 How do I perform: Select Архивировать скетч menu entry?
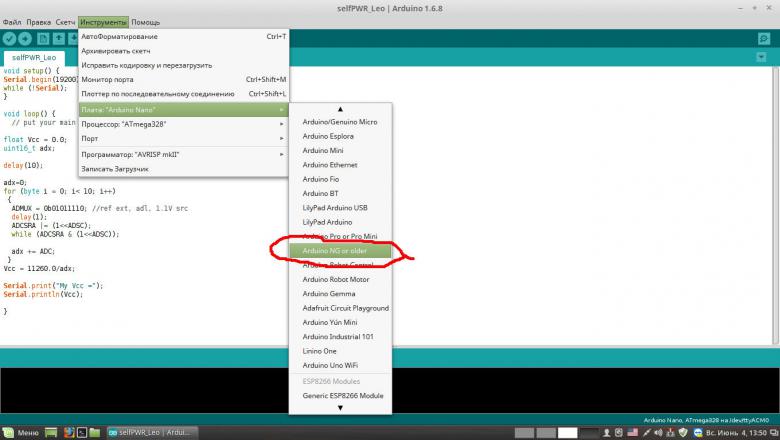(x=184, y=51)
